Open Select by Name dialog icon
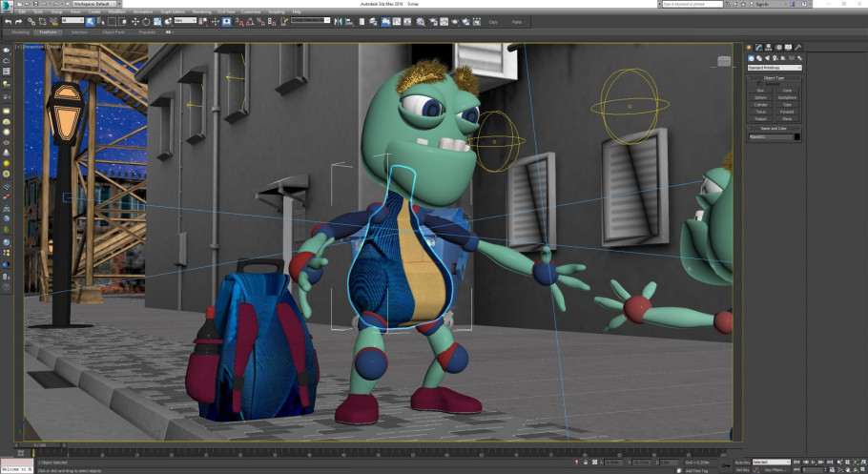The height and width of the screenshot is (474, 868). [101, 22]
